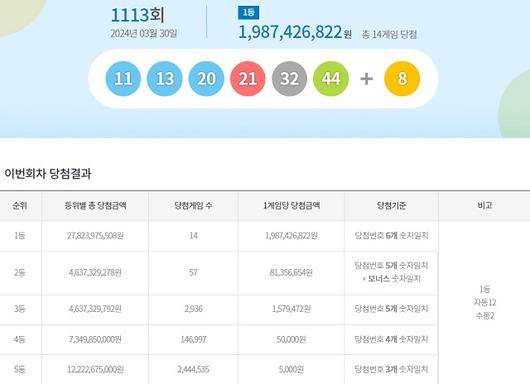Click per-game prize 1,987,426,822원 table cell

[291, 236]
